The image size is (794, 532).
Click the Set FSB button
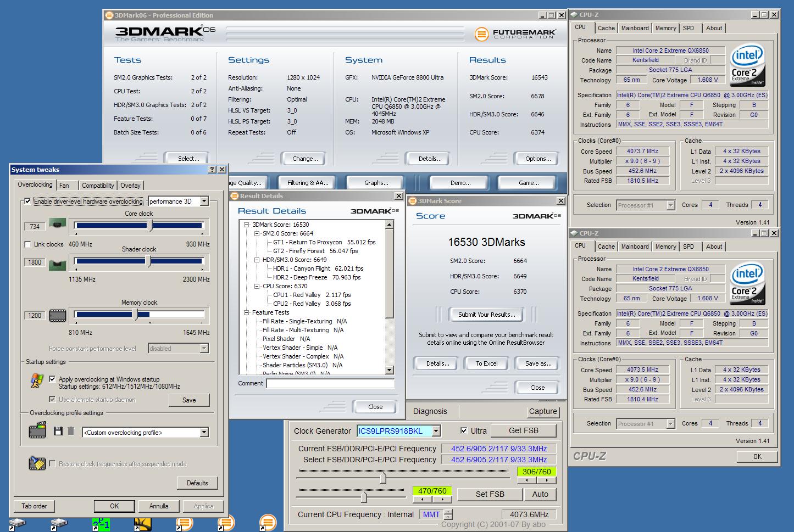point(490,494)
